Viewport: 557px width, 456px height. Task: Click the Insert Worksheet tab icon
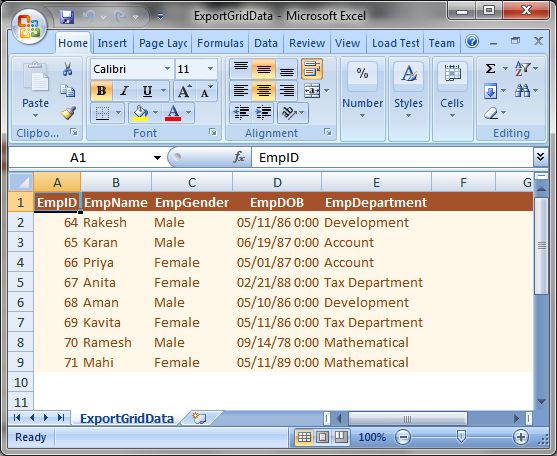pos(199,418)
